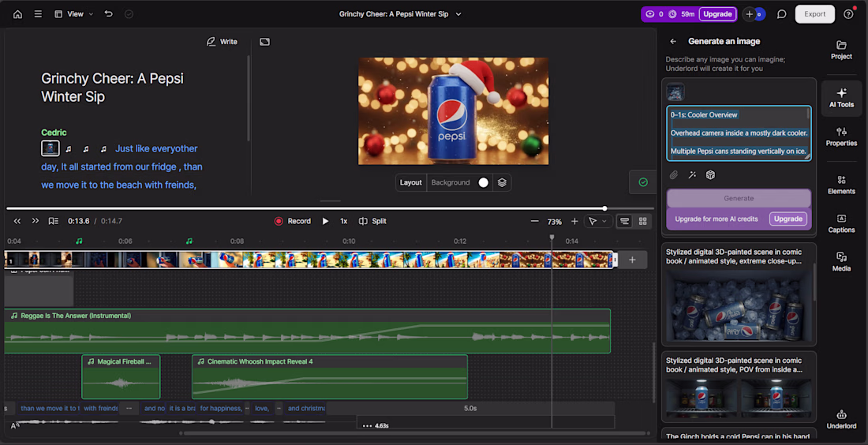Viewport: 868px width, 445px height.
Task: Click the magic wand enhance prompt icon
Action: click(692, 175)
